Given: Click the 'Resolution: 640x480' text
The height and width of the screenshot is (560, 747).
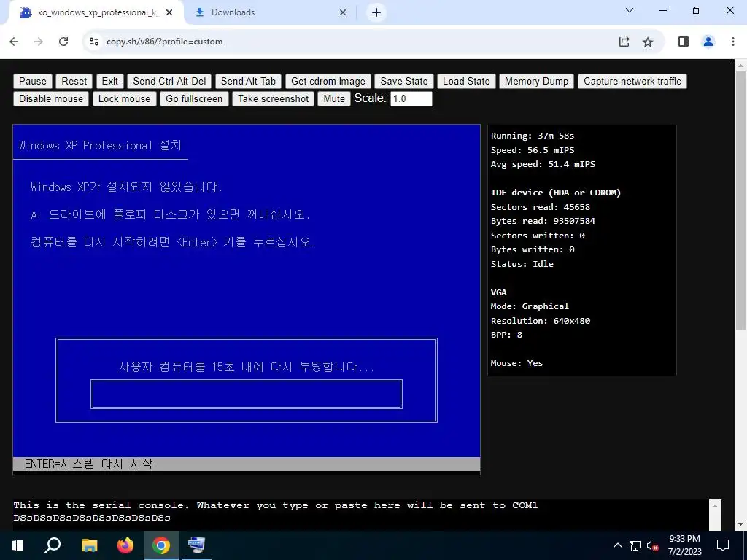Looking at the screenshot, I should (541, 321).
